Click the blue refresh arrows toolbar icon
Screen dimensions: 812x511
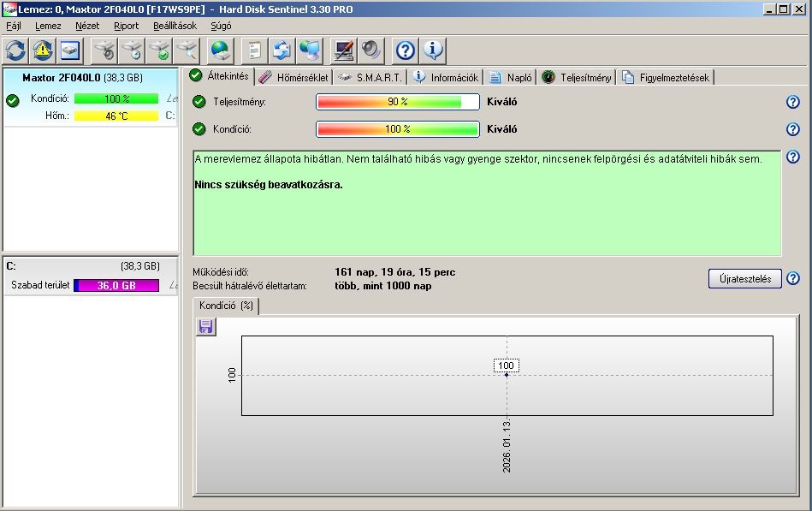tap(15, 51)
